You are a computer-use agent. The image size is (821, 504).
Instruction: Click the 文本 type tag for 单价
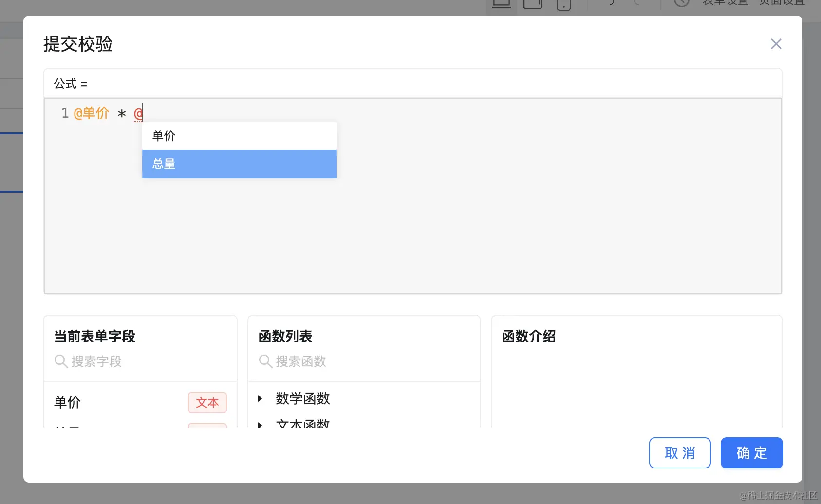pyautogui.click(x=207, y=402)
